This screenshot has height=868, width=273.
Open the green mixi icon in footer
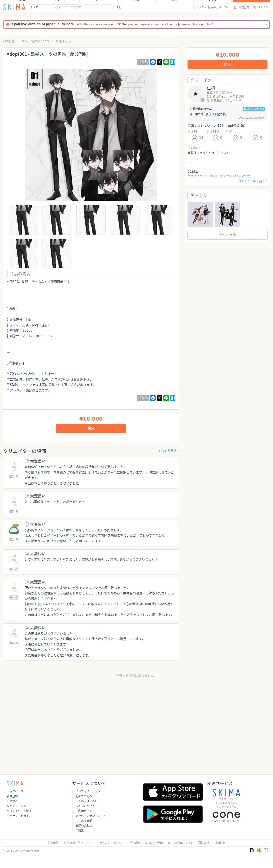(x=259, y=850)
